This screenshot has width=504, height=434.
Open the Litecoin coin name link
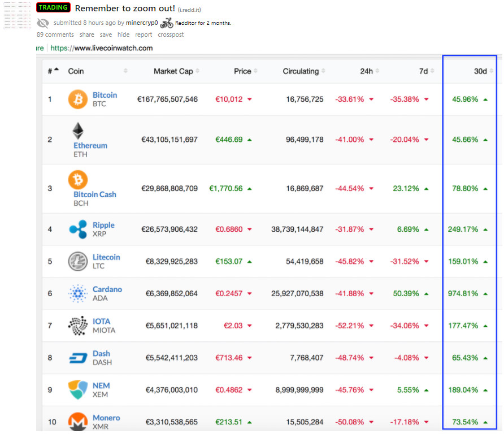point(106,257)
